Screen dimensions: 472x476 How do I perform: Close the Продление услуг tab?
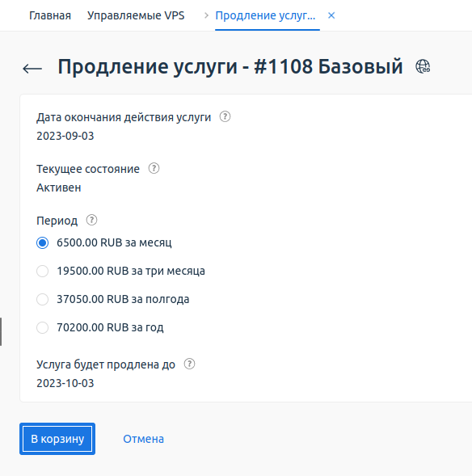pyautogui.click(x=331, y=15)
